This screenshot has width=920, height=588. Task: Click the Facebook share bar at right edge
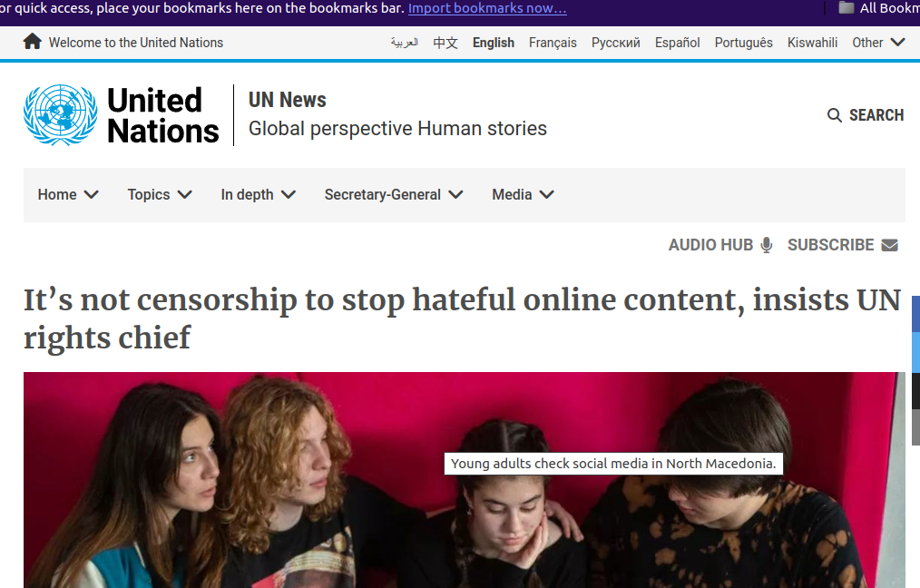coord(915,315)
